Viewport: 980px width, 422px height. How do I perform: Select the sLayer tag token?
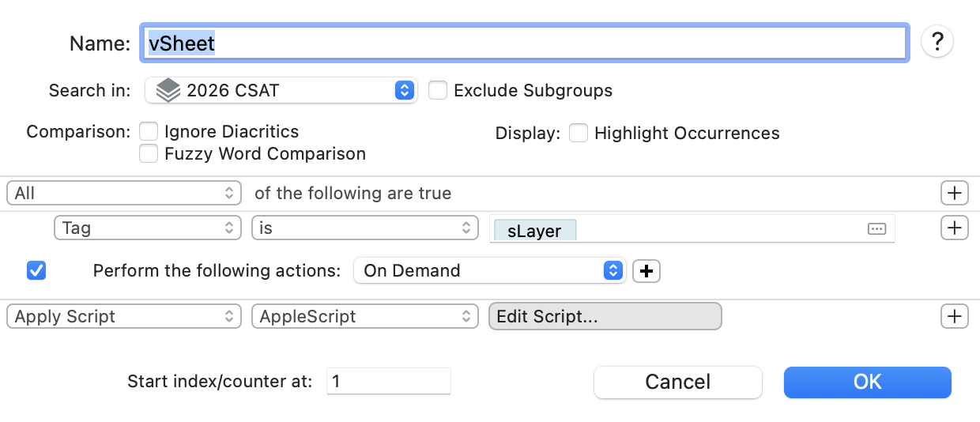tap(534, 231)
